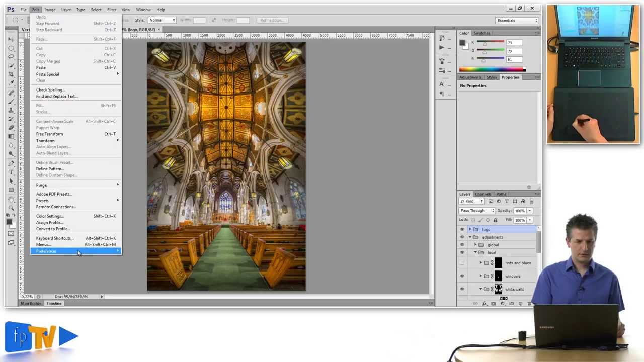Toggle the text layer filter icon
This screenshot has height=362, width=644.
pyautogui.click(x=507, y=201)
